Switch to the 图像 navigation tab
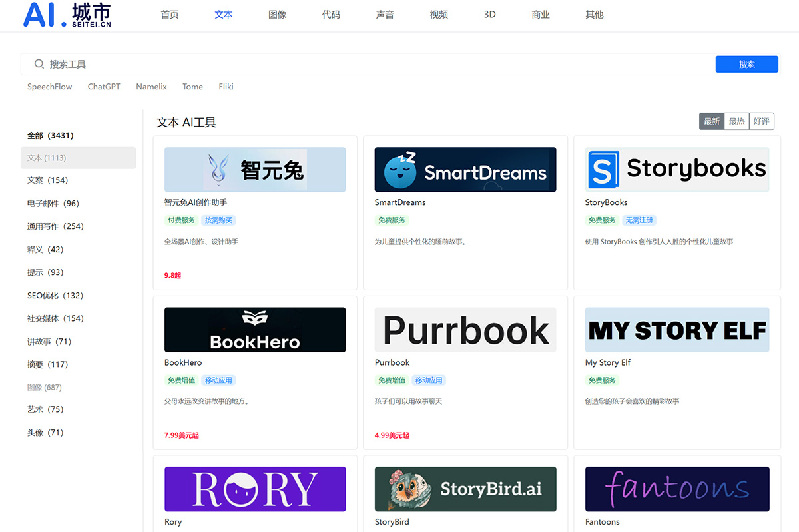This screenshot has height=532, width=799. click(277, 15)
